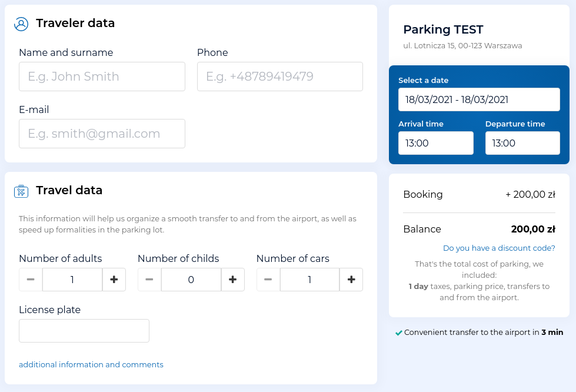Click the License plate text box
The image size is (576, 392).
point(84,331)
